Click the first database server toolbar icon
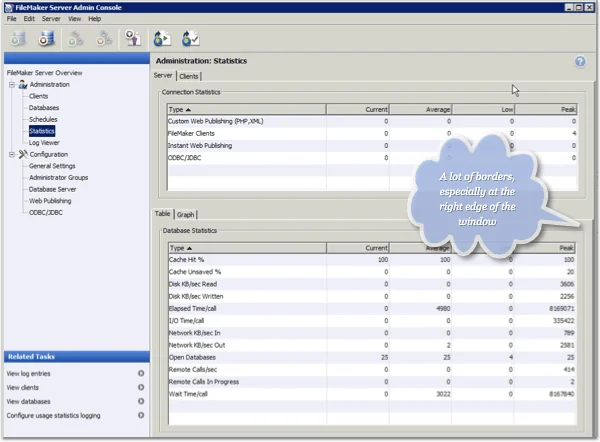This screenshot has height=442, width=600. coord(18,38)
